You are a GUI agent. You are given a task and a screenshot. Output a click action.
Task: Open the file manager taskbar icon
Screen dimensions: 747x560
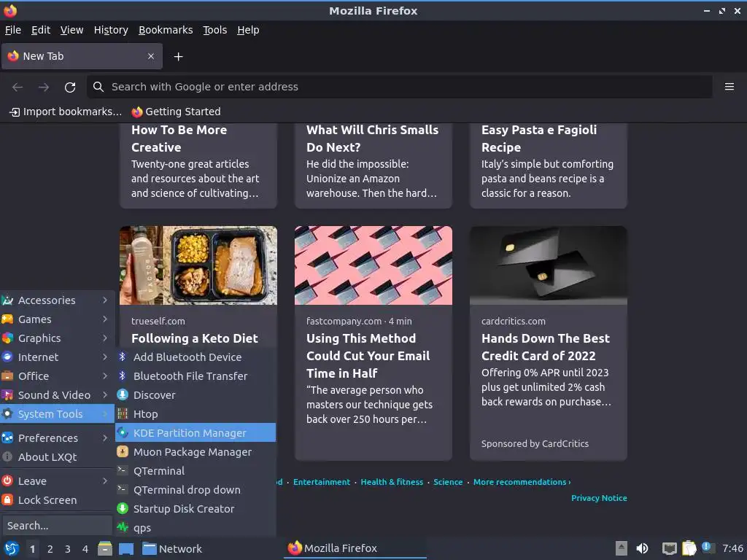tap(105, 549)
